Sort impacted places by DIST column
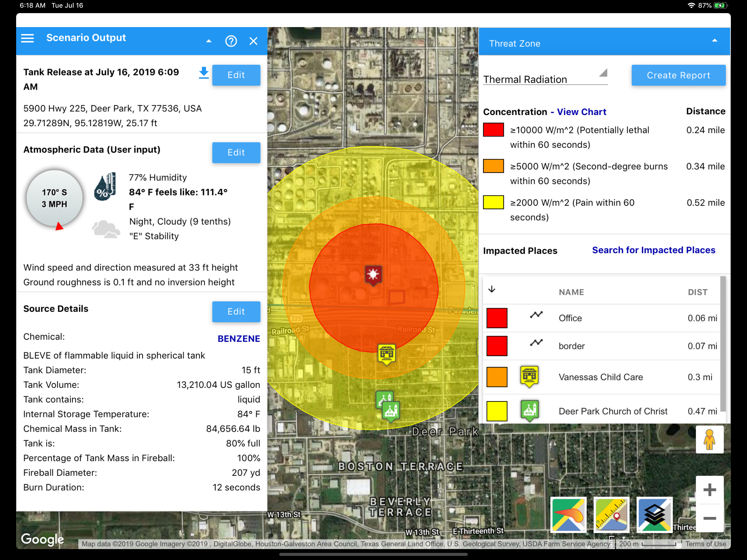Viewport: 747px width, 560px height. [x=698, y=292]
